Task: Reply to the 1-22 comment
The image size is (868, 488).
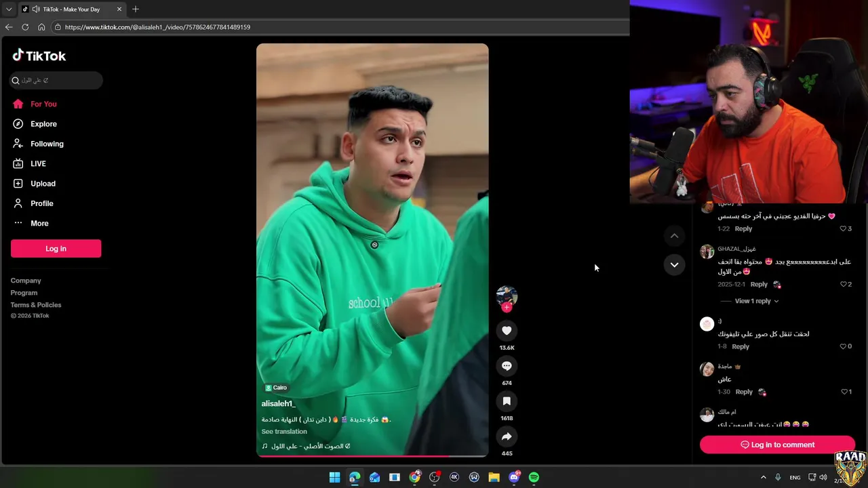Action: [743, 229]
